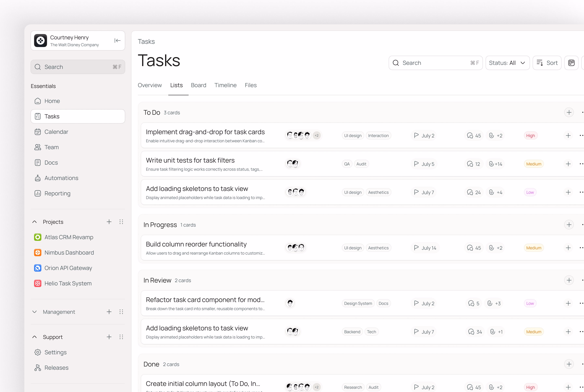Add a card to In Progress list
The image size is (584, 392).
(569, 225)
